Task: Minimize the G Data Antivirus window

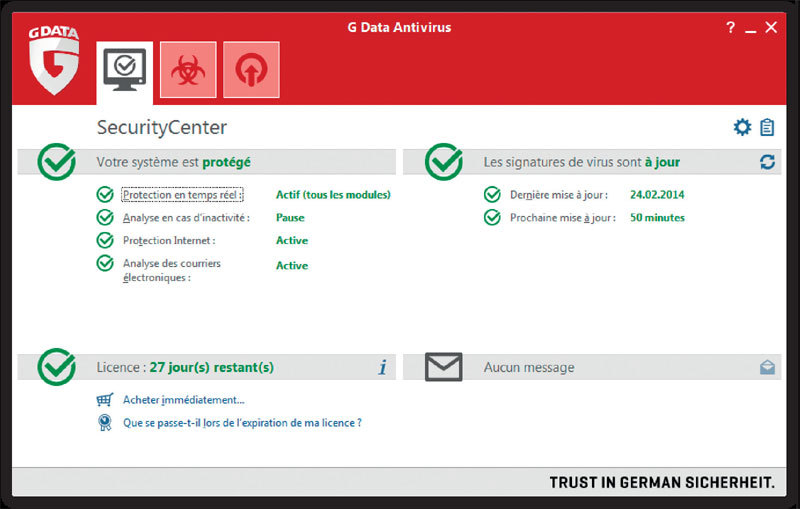Action: (x=751, y=31)
